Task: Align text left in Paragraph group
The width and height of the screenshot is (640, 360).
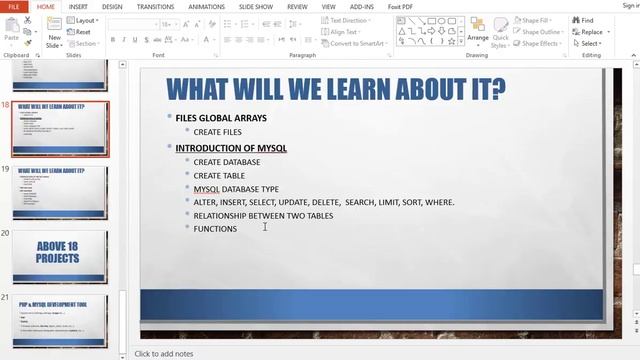Action: pos(228,40)
